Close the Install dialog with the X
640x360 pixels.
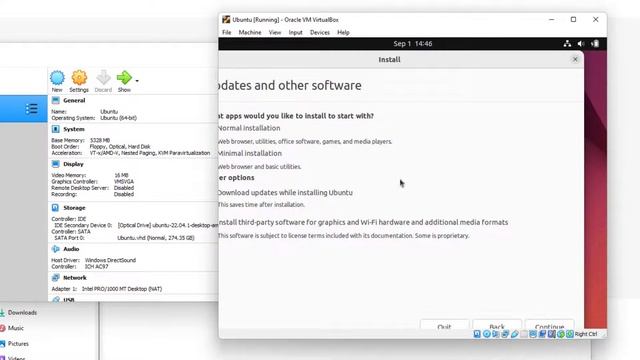tap(575, 60)
